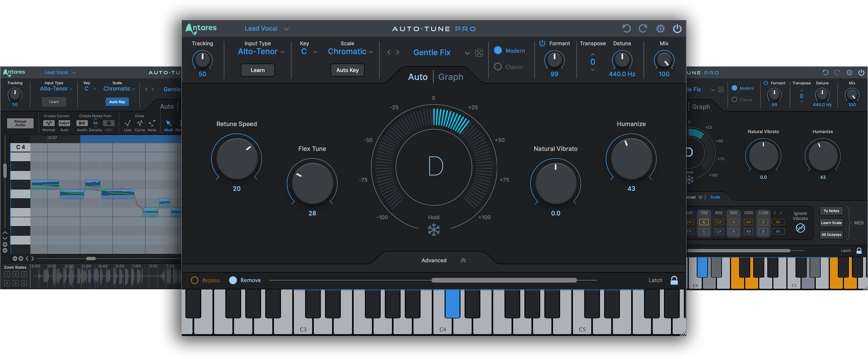Click the Auto Key button

(347, 70)
